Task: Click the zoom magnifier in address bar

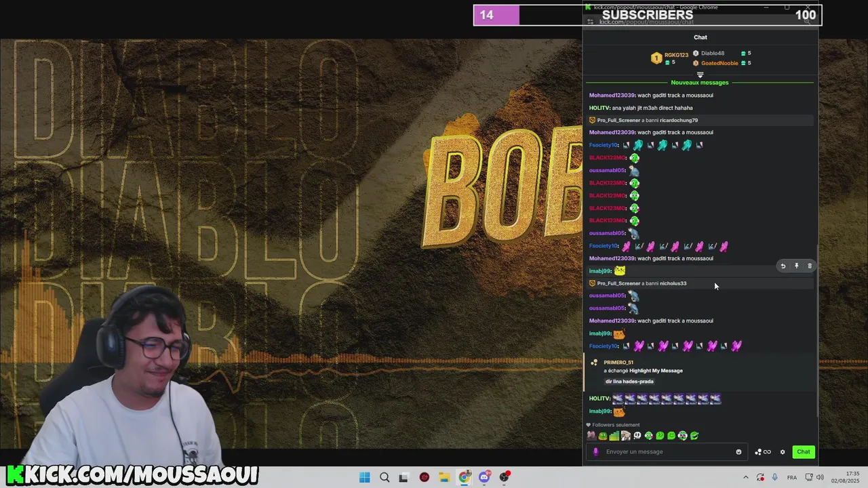Action: [x=807, y=22]
